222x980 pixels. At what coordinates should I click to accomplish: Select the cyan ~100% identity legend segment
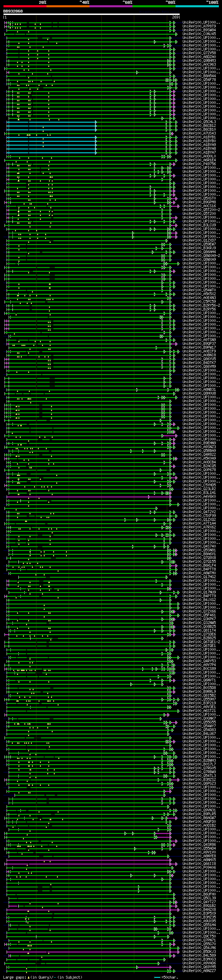[x=197, y=7]
